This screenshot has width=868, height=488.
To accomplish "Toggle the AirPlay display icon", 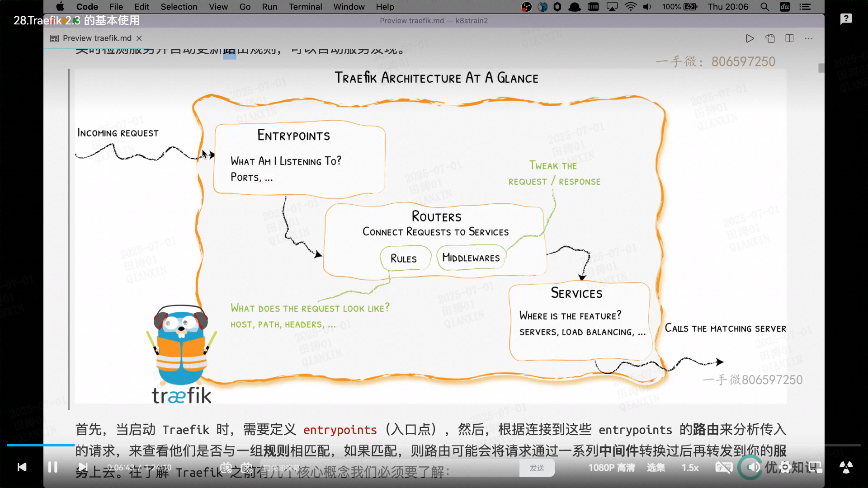I will tap(612, 7).
